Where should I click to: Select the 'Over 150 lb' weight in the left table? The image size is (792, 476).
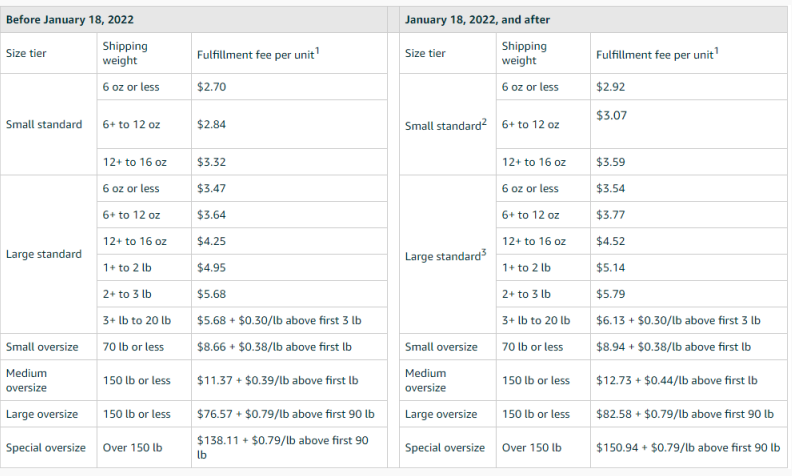coord(133,448)
